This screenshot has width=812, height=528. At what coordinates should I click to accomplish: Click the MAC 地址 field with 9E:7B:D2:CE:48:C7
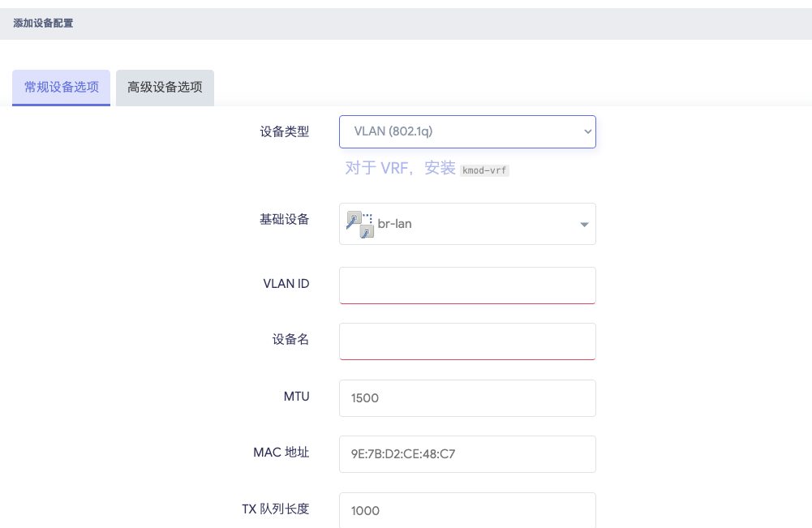pos(467,454)
